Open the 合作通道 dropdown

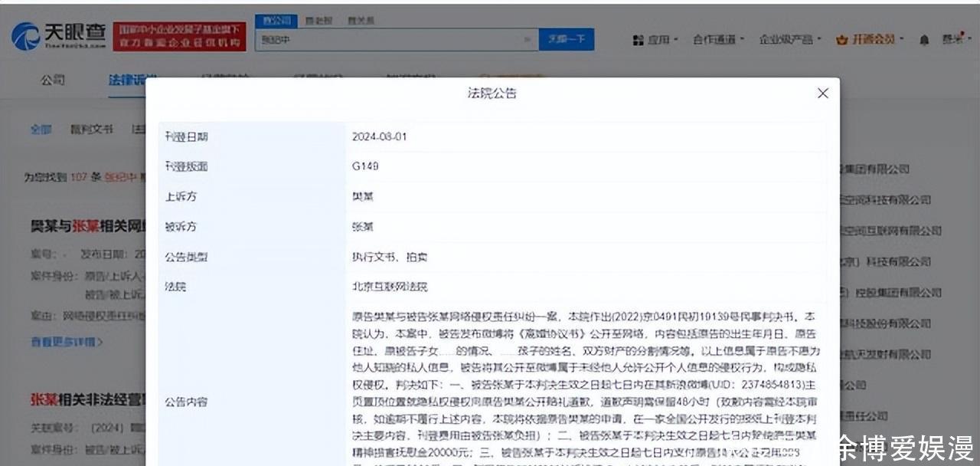[x=717, y=40]
